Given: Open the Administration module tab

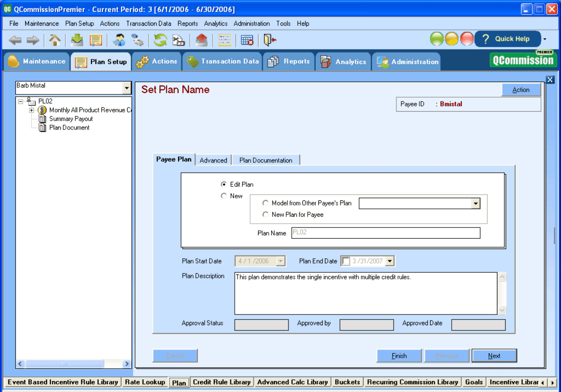Looking at the screenshot, I should [x=406, y=61].
